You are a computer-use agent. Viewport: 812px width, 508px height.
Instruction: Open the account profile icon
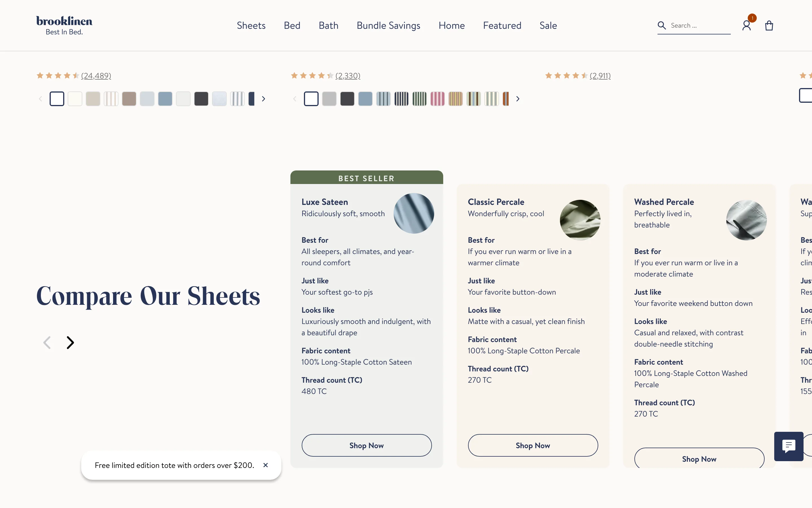(x=747, y=25)
